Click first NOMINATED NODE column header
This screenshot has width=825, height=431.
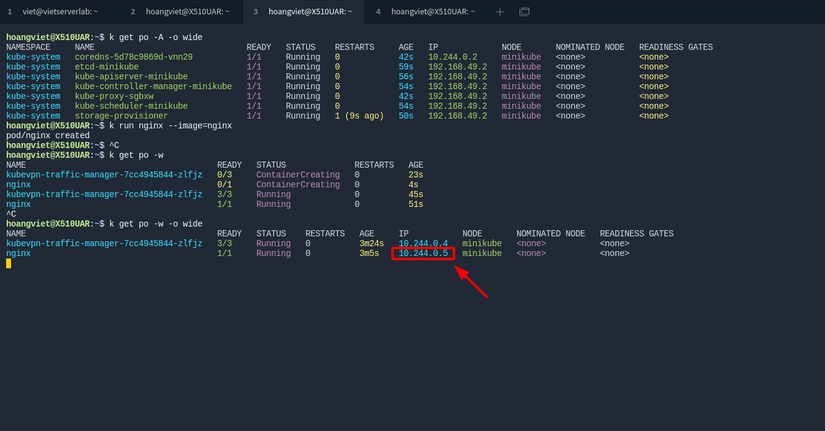click(590, 47)
